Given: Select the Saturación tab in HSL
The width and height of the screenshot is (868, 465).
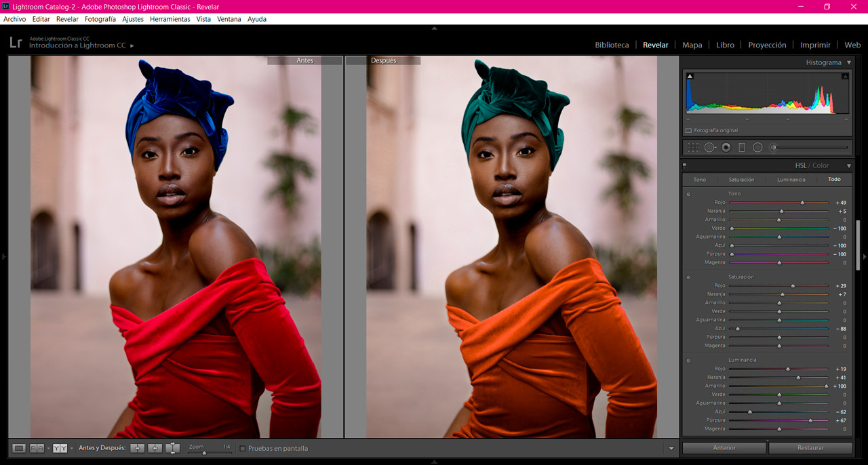Looking at the screenshot, I should pyautogui.click(x=741, y=180).
